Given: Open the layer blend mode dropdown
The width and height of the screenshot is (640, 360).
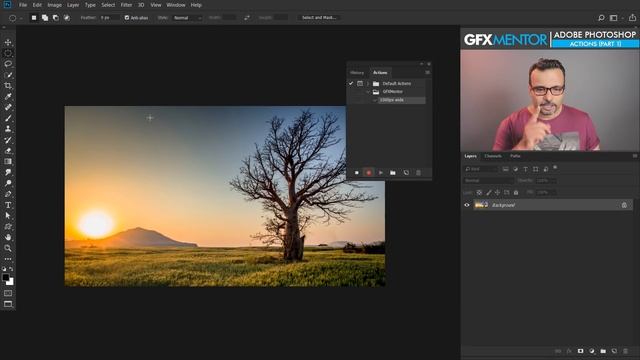Looking at the screenshot, I should (x=488, y=180).
